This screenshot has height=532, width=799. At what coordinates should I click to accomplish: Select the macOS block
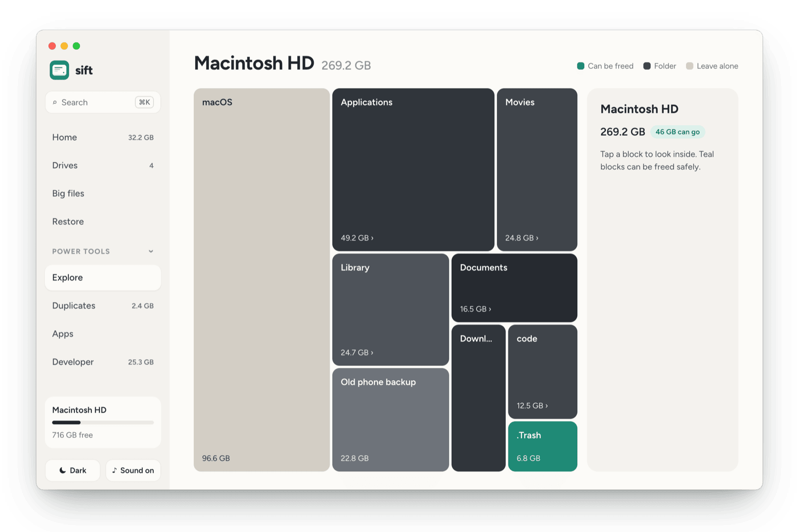(262, 280)
